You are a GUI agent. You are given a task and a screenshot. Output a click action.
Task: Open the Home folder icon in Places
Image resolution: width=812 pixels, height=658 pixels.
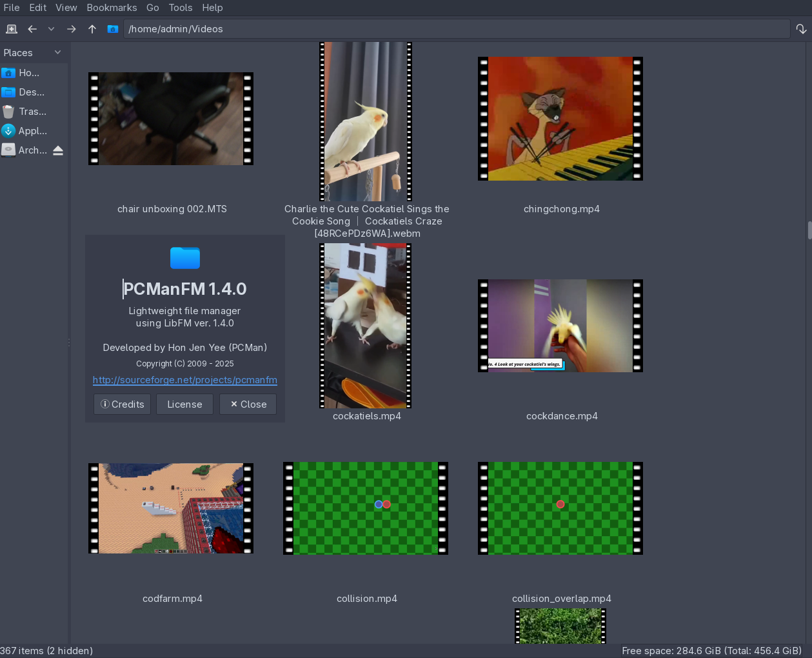pyautogui.click(x=8, y=73)
